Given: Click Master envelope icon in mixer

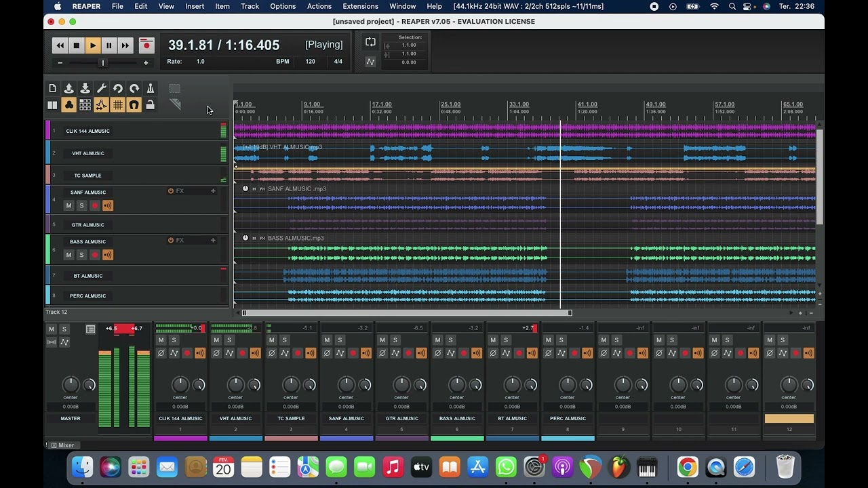Looking at the screenshot, I should (x=64, y=342).
